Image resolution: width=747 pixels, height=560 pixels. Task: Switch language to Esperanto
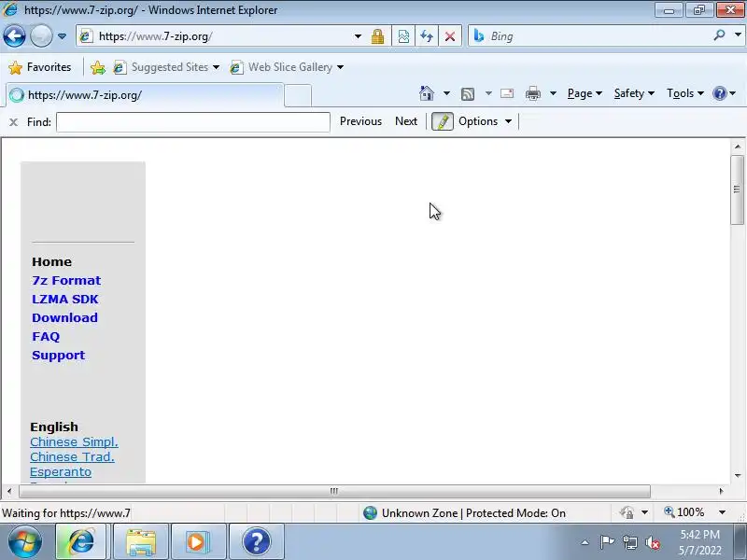(61, 472)
